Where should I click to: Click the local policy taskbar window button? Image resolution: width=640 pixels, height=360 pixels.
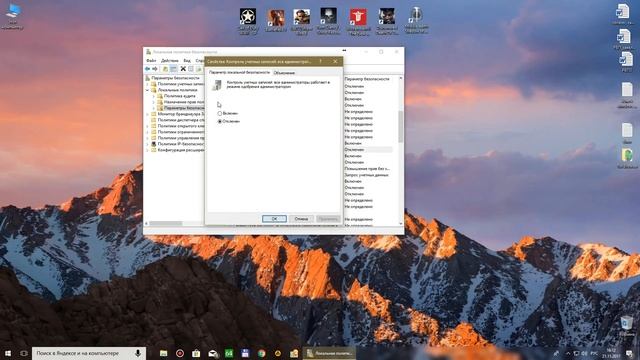[x=329, y=353]
